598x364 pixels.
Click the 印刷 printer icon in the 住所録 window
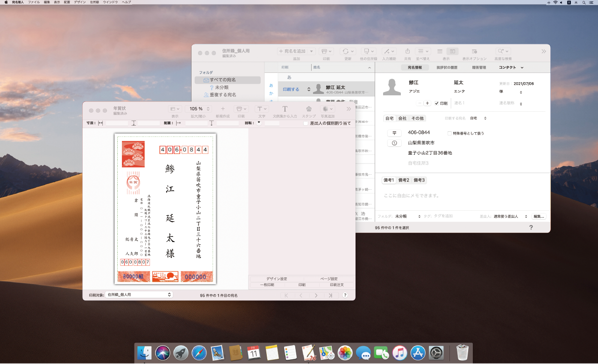pyautogui.click(x=326, y=51)
